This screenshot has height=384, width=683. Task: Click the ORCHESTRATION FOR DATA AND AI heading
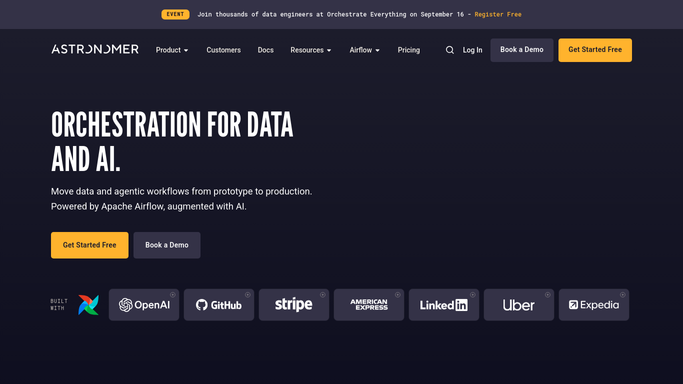(172, 141)
